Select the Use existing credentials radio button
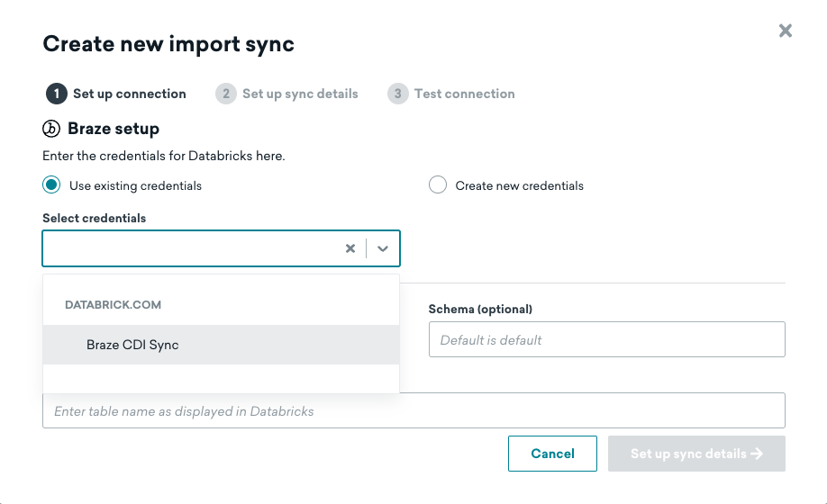 click(x=51, y=184)
